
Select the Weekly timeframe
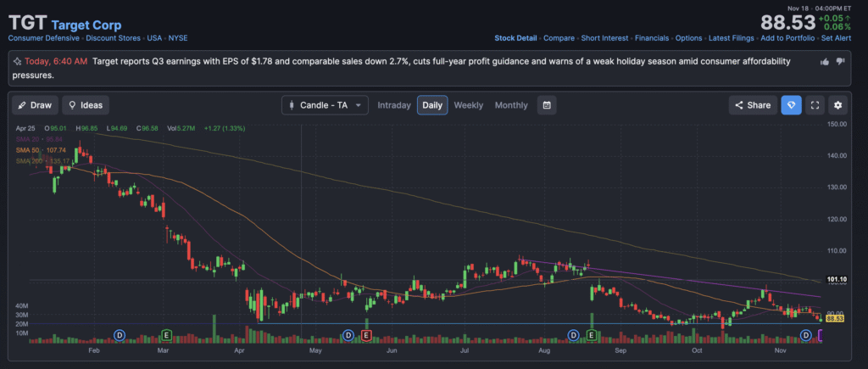tap(468, 105)
